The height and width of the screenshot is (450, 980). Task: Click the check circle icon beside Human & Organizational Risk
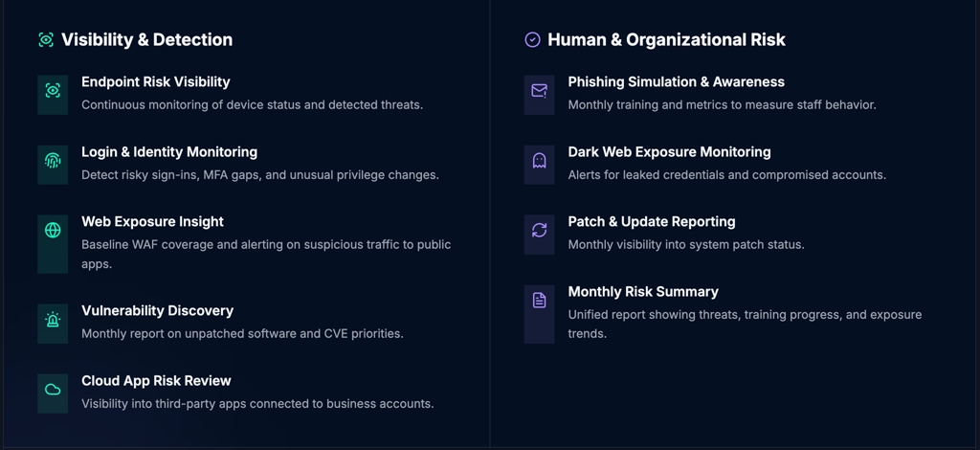[532, 39]
